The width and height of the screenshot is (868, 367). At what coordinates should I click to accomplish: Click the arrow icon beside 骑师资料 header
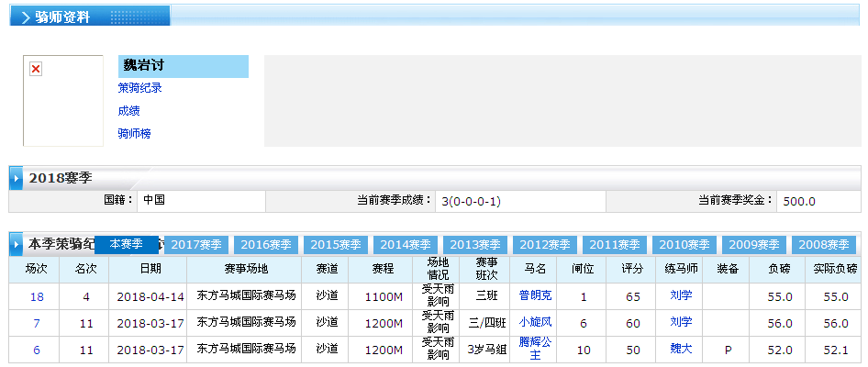[x=25, y=17]
